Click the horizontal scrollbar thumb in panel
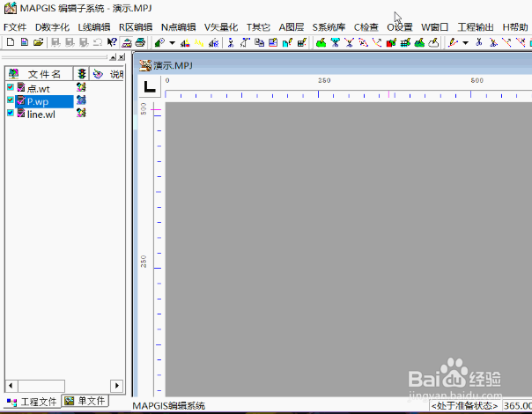Screen dimensions: 532x414 [41, 386]
